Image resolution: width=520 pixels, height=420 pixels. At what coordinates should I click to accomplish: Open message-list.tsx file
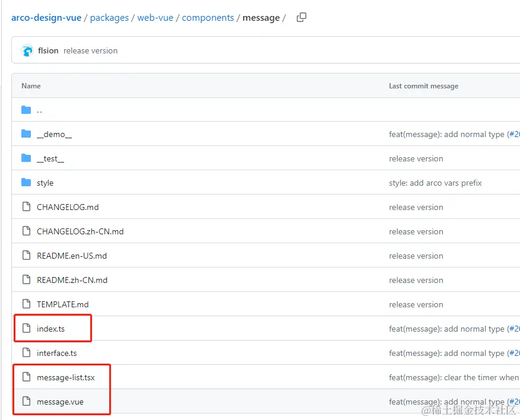(x=66, y=377)
